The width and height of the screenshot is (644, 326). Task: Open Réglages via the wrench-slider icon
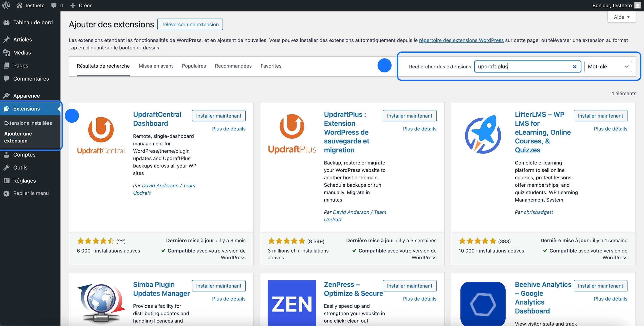(x=7, y=181)
